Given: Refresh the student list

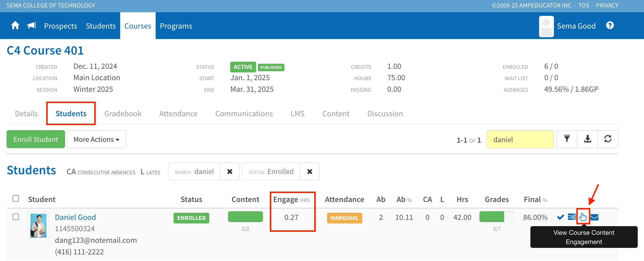Looking at the screenshot, I should tap(608, 139).
